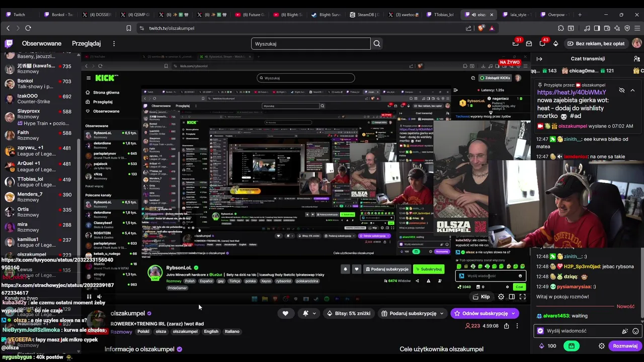
Task: Open the chat community users icon
Action: pos(636,59)
